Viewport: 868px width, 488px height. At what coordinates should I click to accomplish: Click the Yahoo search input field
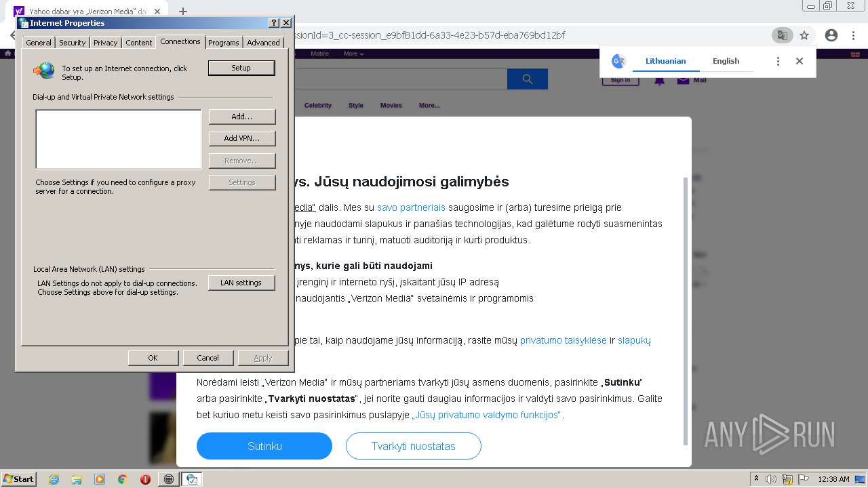click(x=400, y=79)
